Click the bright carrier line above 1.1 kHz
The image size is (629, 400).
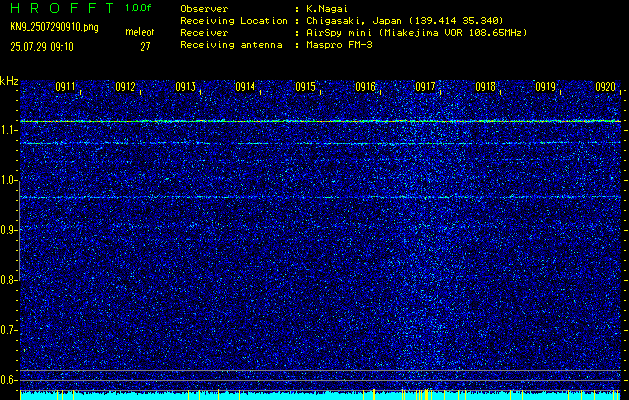[321, 121]
